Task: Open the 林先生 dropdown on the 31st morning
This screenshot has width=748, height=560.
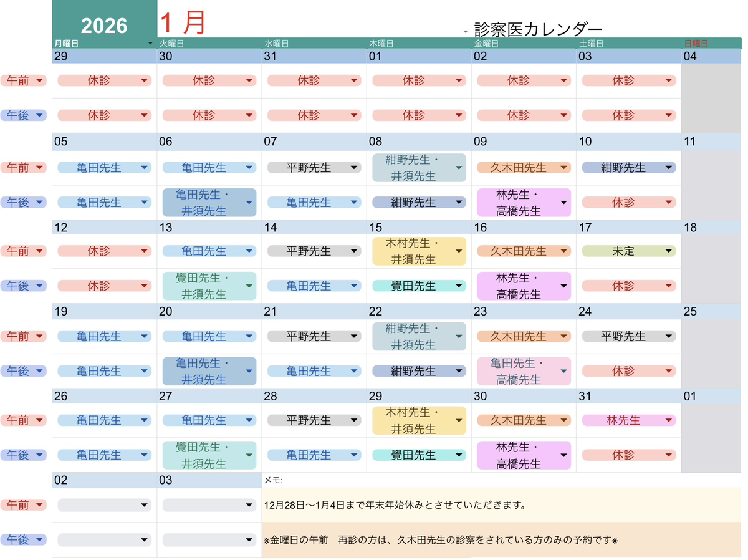Action: (669, 420)
